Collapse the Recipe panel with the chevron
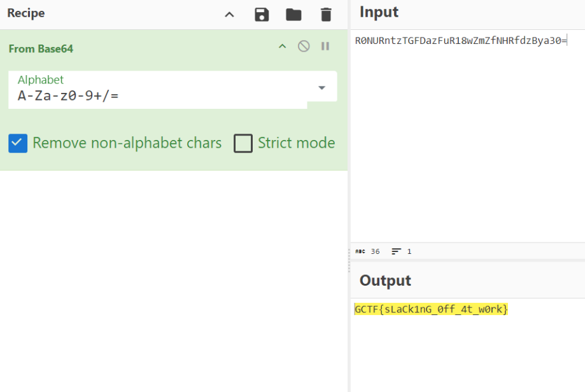585x392 pixels. [229, 15]
